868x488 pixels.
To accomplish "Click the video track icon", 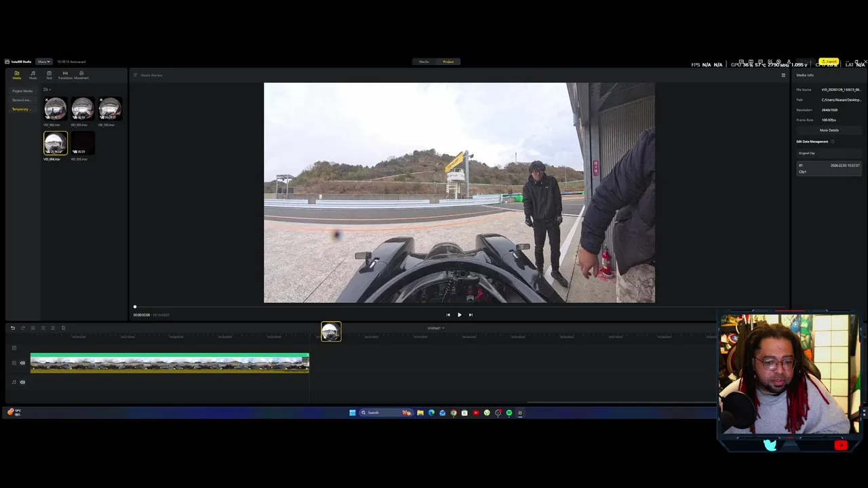I will 14,363.
